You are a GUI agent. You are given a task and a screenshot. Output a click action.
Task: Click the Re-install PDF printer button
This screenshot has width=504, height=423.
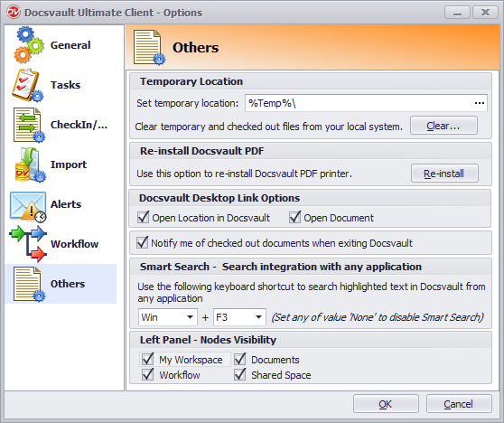tap(444, 174)
